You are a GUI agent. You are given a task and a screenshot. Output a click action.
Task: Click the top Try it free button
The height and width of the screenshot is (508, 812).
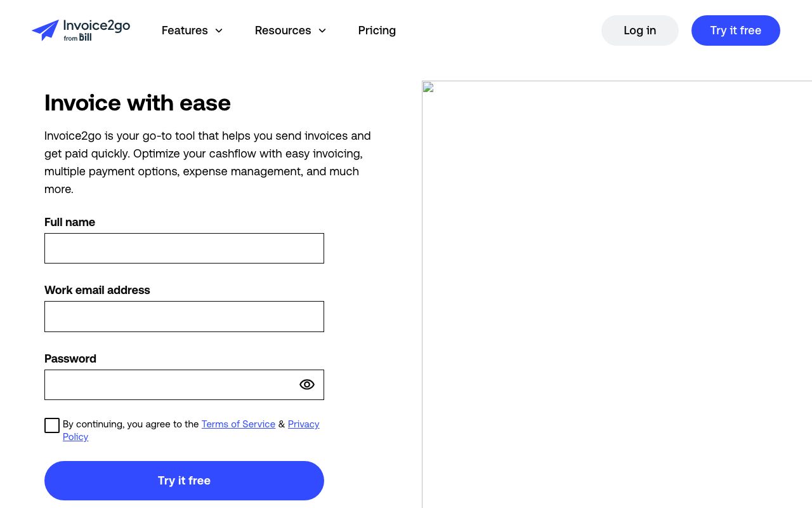click(x=736, y=30)
